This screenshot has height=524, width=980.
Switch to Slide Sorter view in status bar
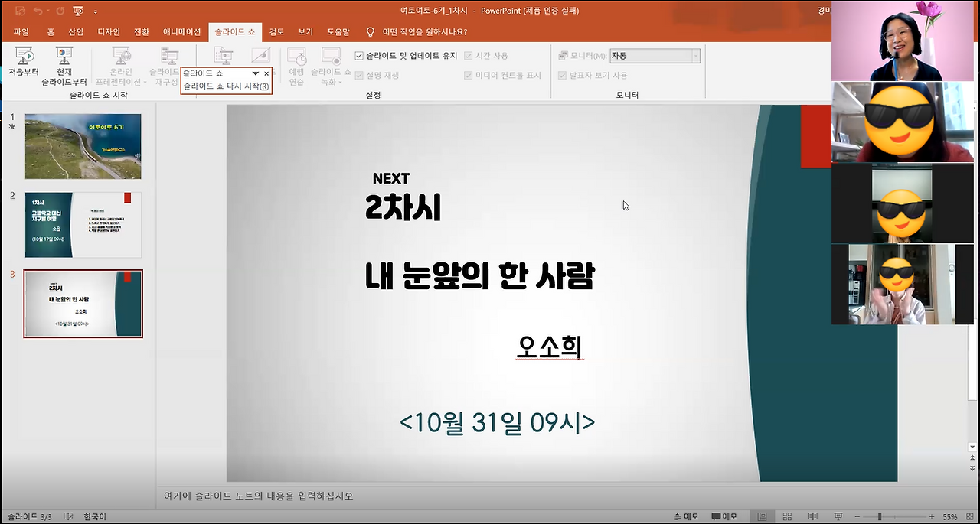point(787,516)
